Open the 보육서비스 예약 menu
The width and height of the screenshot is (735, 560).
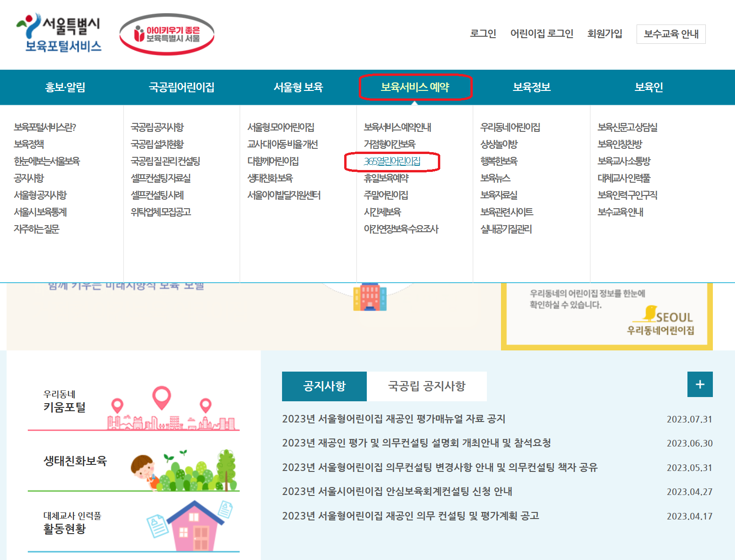coord(415,87)
